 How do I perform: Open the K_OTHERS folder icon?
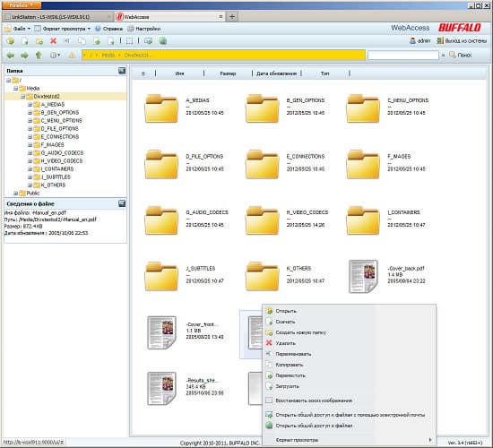tap(262, 276)
